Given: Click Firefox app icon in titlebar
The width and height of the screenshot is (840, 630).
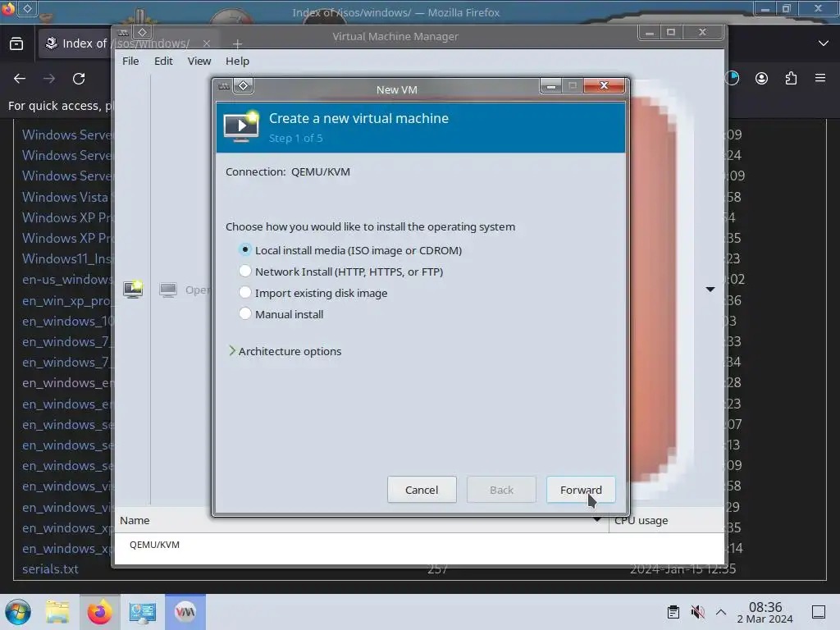Looking at the screenshot, I should [x=8, y=8].
